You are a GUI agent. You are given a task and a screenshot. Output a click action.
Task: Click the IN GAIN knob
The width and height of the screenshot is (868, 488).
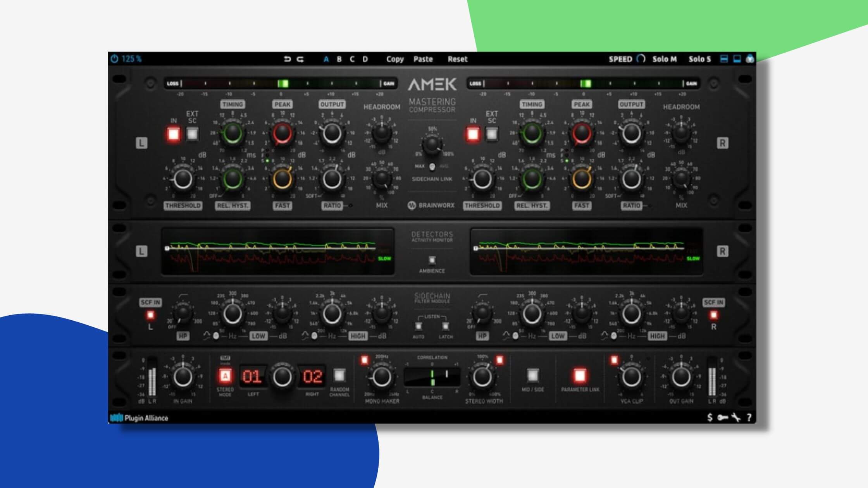(183, 377)
